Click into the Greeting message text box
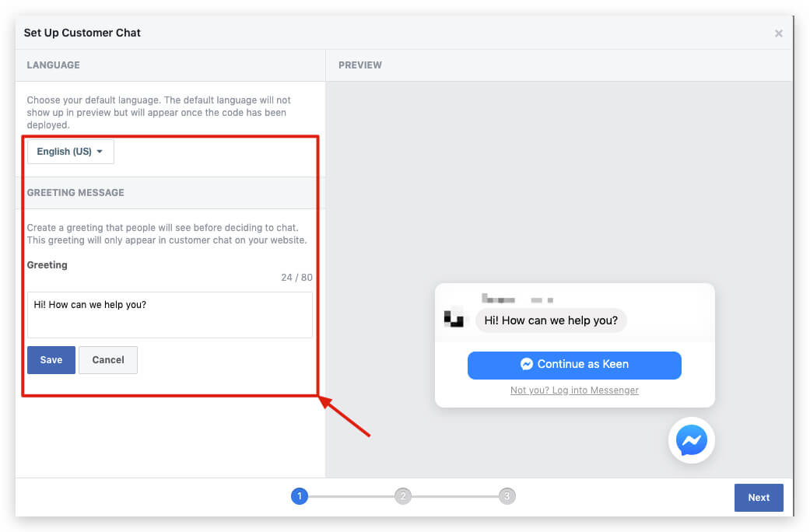The height and width of the screenshot is (532, 810). 170,315
